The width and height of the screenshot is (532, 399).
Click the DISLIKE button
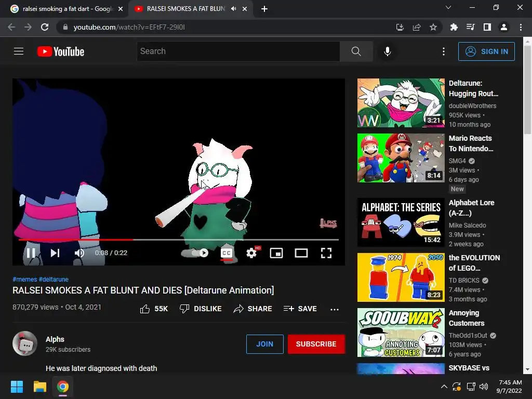pos(201,309)
